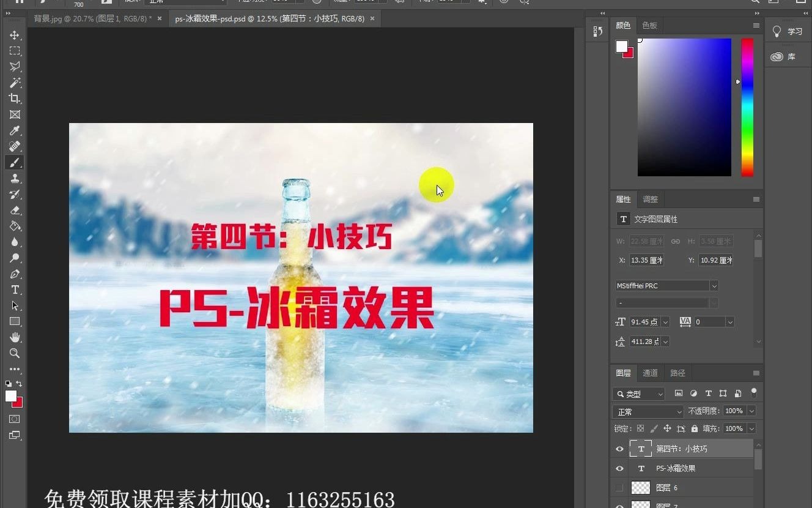This screenshot has width=812, height=508.
Task: Select the Type tool
Action: tap(16, 290)
